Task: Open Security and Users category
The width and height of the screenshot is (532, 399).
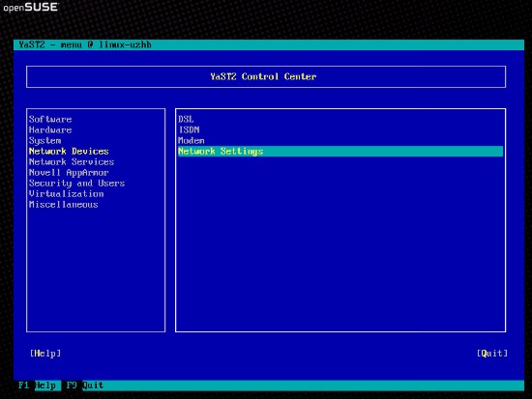Action: tap(76, 184)
